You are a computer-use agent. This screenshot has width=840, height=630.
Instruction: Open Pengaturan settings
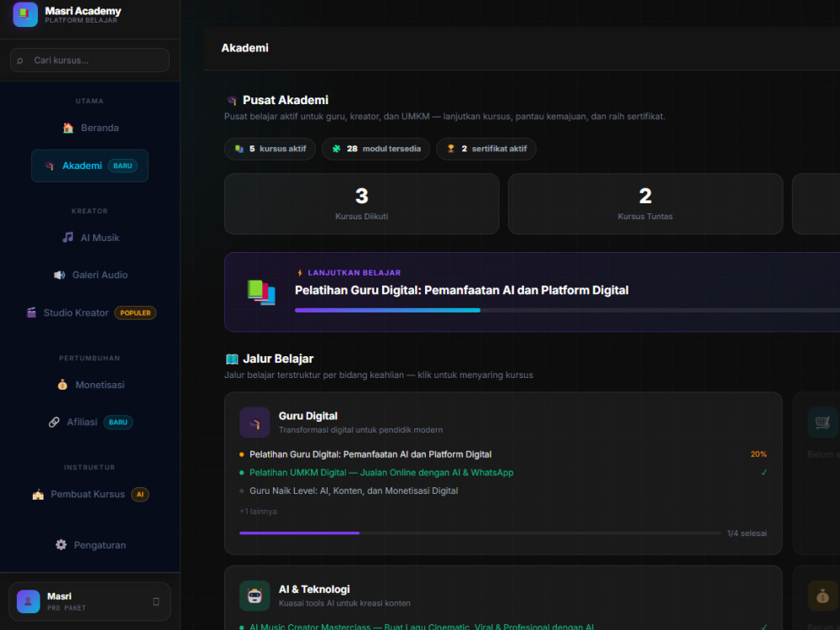coord(90,545)
